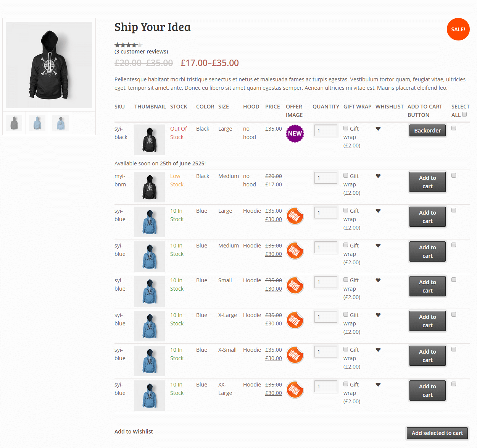Tick select checkbox for Blue Medium row
477x448 pixels.
coord(454,245)
